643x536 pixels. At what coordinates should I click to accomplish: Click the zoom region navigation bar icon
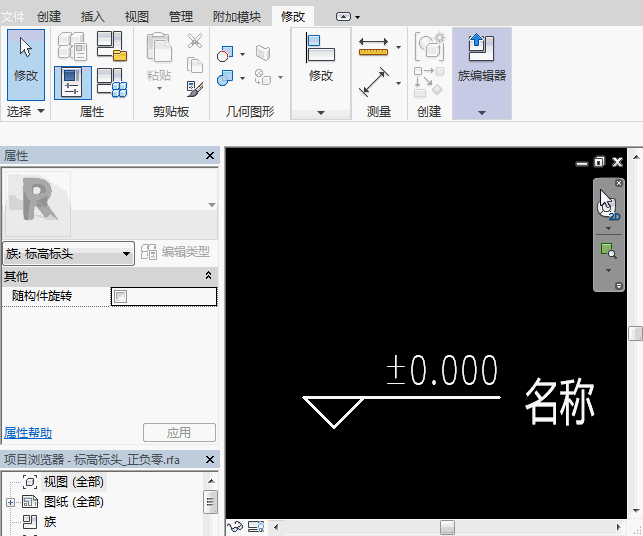tap(607, 250)
